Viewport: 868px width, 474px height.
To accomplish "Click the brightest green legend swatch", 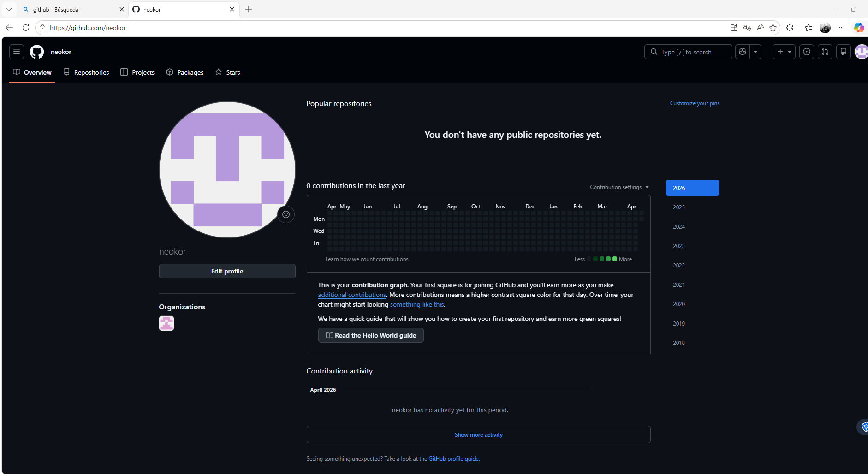I will [615, 259].
